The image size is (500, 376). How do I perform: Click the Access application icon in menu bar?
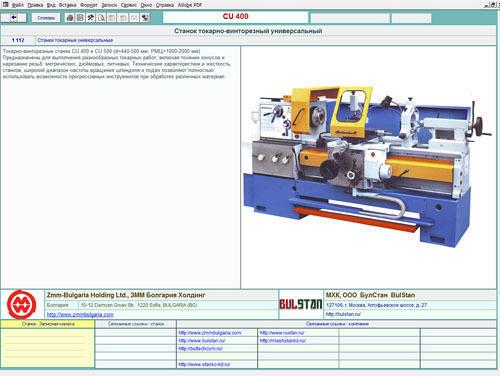6,4
